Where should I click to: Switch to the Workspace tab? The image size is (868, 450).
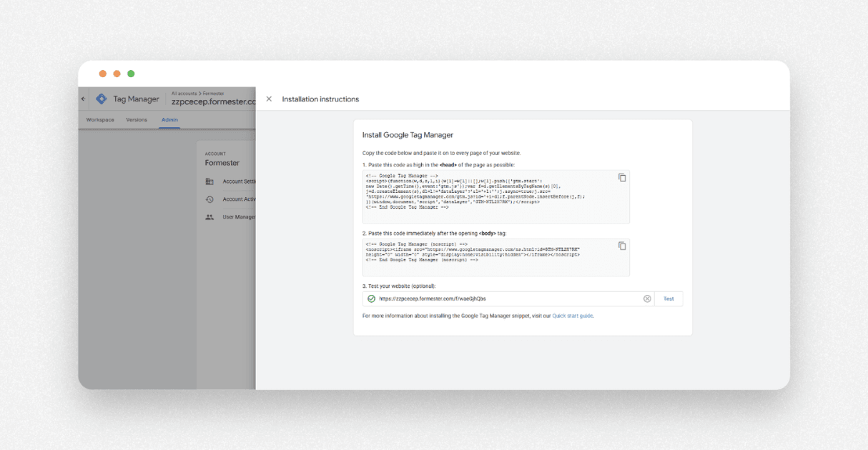pyautogui.click(x=100, y=120)
